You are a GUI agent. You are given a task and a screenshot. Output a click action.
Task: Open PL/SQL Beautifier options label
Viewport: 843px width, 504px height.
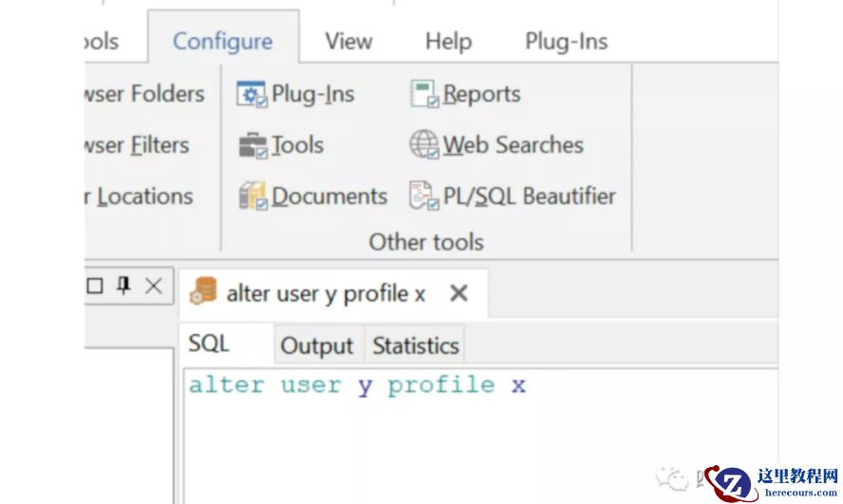point(529,196)
